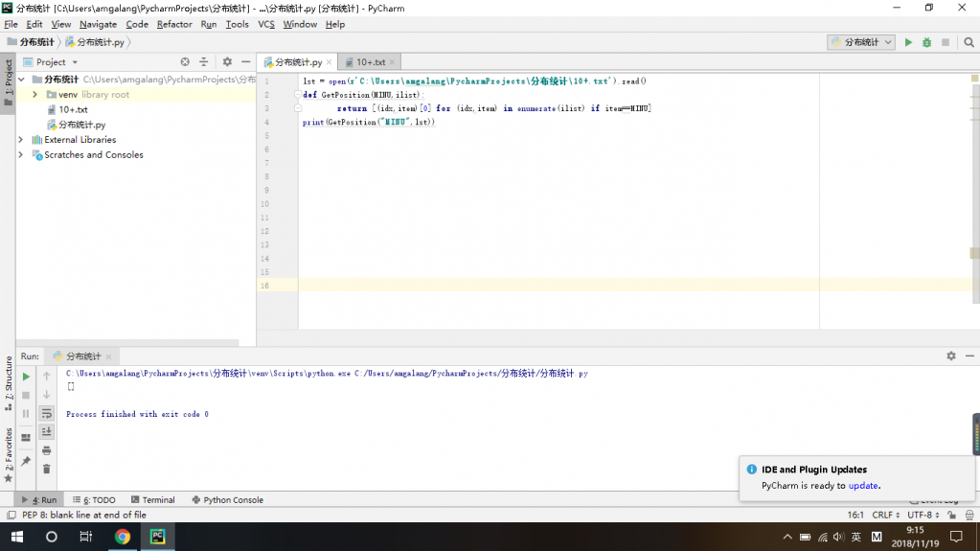
Task: Expand the venv library root folder
Action: (35, 95)
